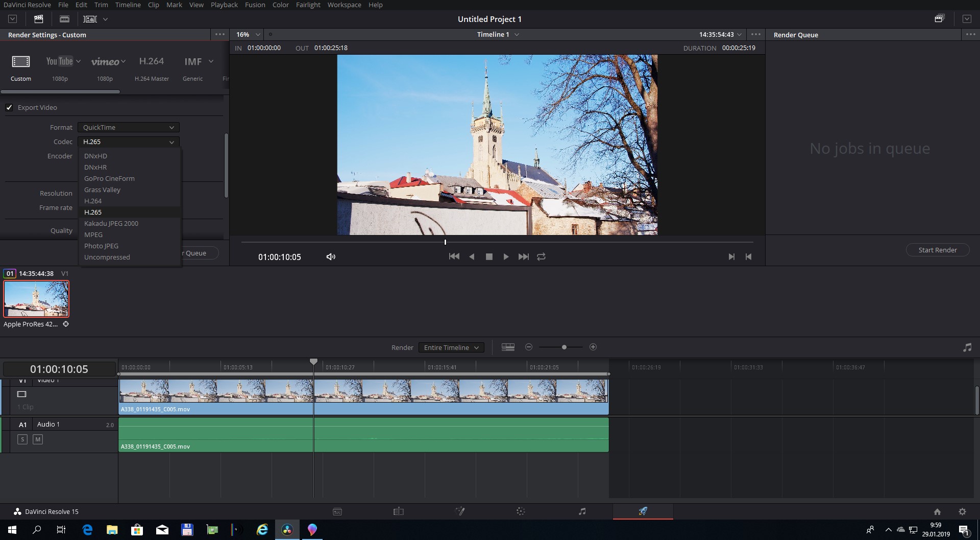Viewport: 980px width, 540px height.
Task: Click the Start Render button
Action: [937, 250]
